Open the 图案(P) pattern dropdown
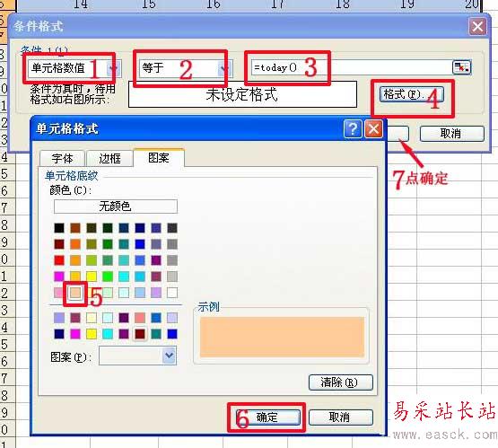 [x=137, y=356]
